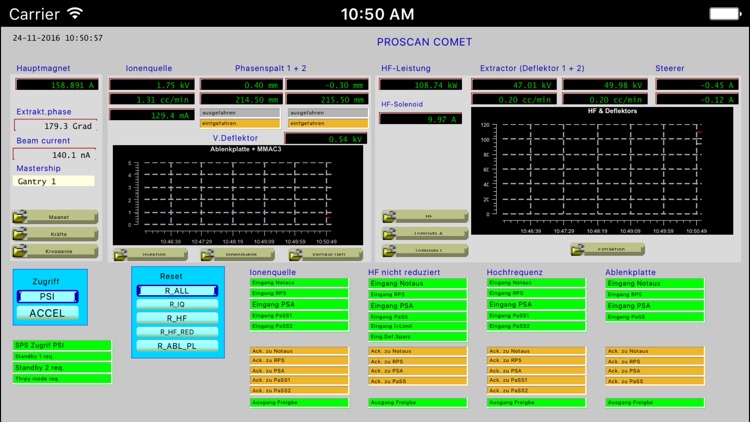This screenshot has width=750, height=422.
Task: Click the 214.50 mm readout
Action: pyautogui.click(x=242, y=100)
